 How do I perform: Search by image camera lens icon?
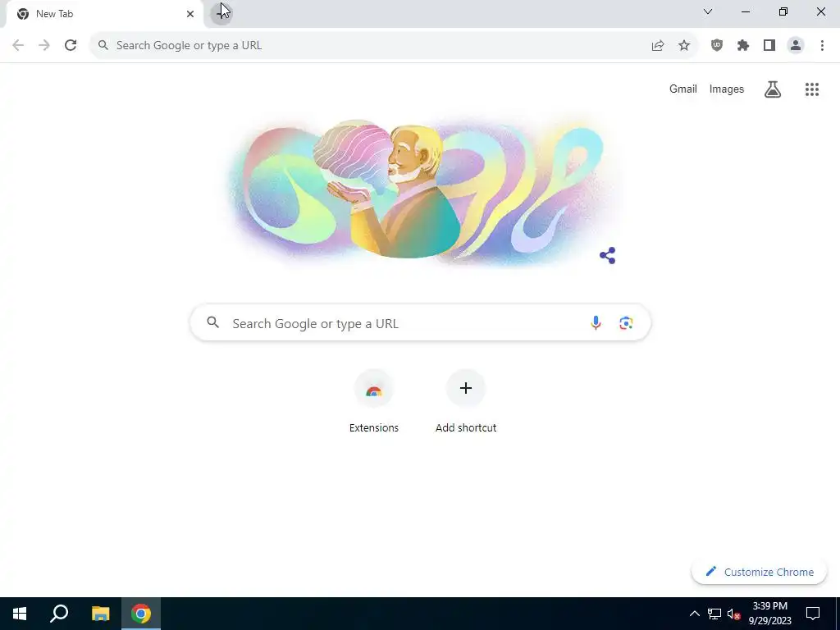[x=626, y=322]
